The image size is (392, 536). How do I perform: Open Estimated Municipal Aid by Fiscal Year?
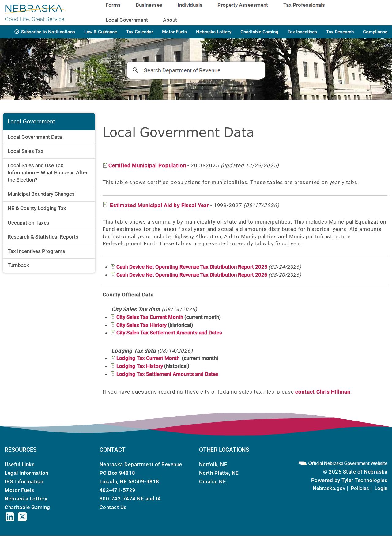[x=159, y=205]
